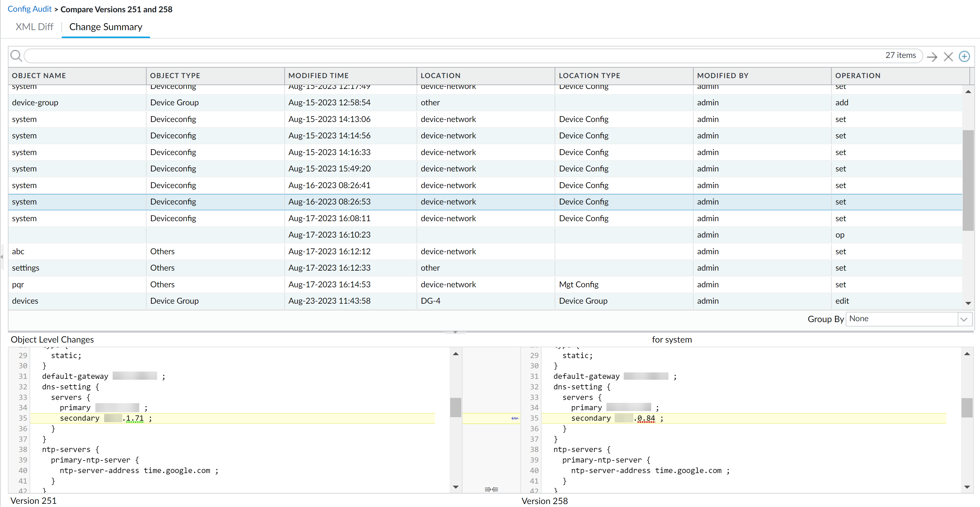Collapse the table panel via splitter arrow
Viewport: 980px width, 507px height.
pyautogui.click(x=455, y=332)
